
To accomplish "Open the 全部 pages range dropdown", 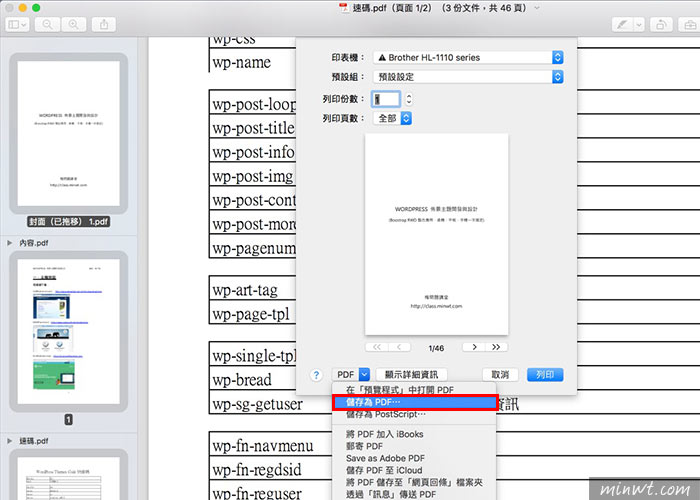I will [x=392, y=118].
